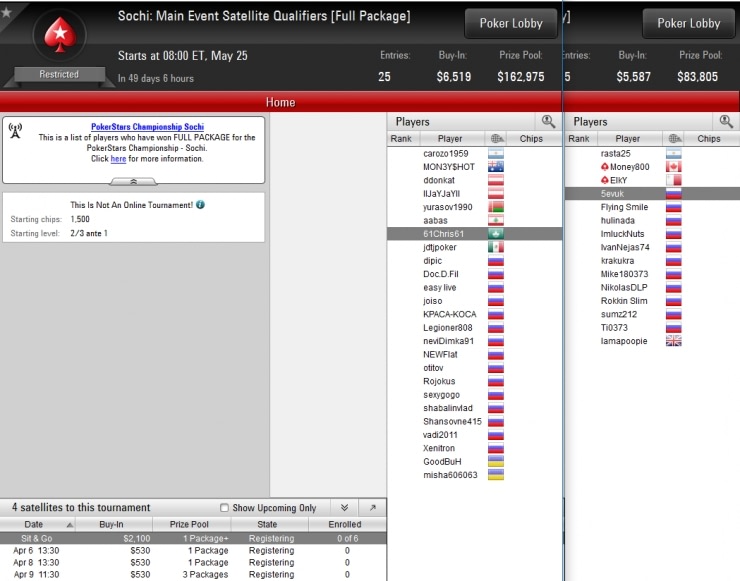The width and height of the screenshot is (740, 581).
Task: Select player 61Chris61 in list
Action: [474, 234]
